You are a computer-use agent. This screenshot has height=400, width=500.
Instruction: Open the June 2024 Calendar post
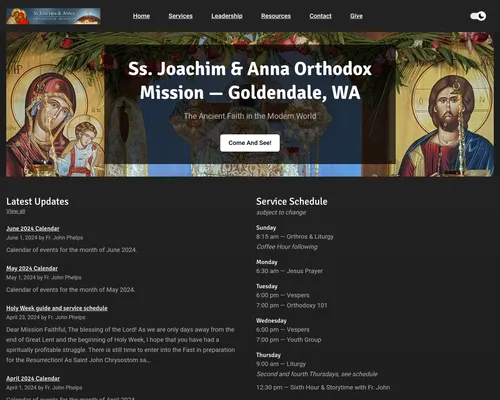33,229
